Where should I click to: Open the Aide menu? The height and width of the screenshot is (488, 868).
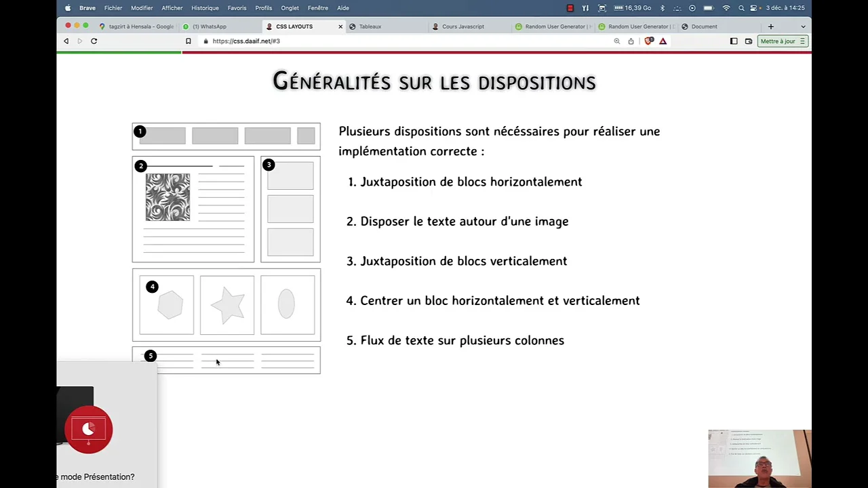click(x=343, y=8)
